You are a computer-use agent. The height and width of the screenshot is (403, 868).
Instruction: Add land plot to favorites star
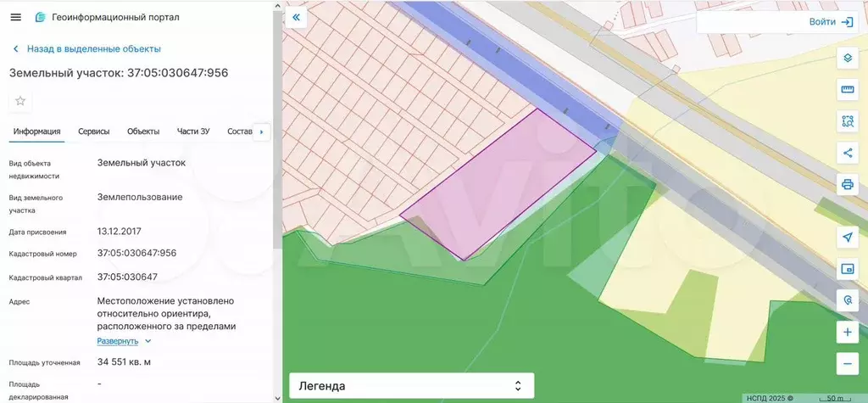pos(20,101)
